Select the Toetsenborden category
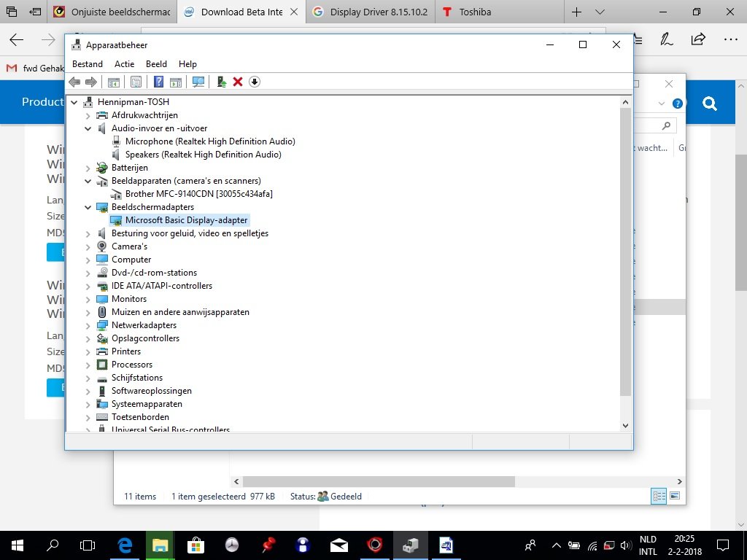The width and height of the screenshot is (747, 560). tap(141, 416)
